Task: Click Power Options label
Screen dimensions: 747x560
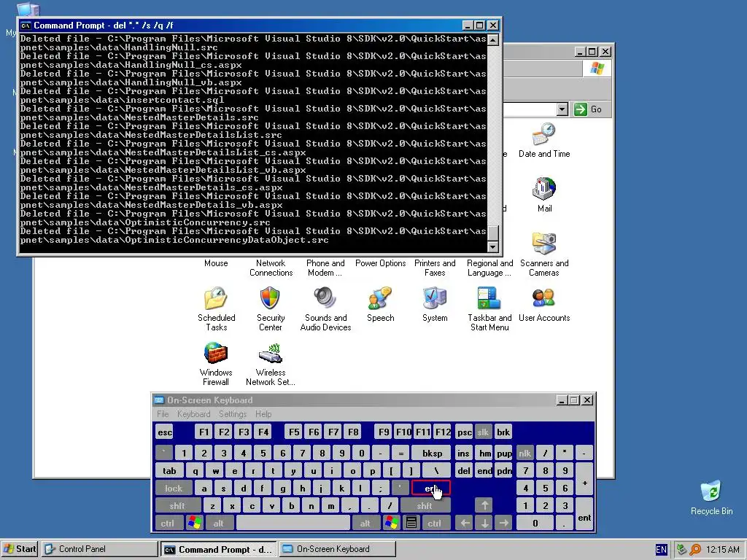Action: coord(380,263)
